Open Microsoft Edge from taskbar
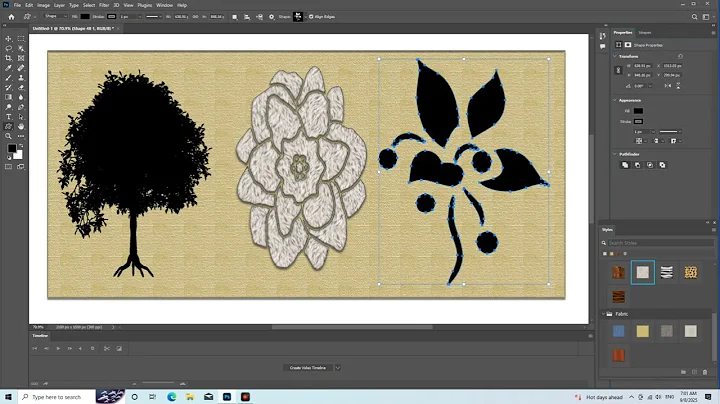720x404 pixels. [x=172, y=397]
